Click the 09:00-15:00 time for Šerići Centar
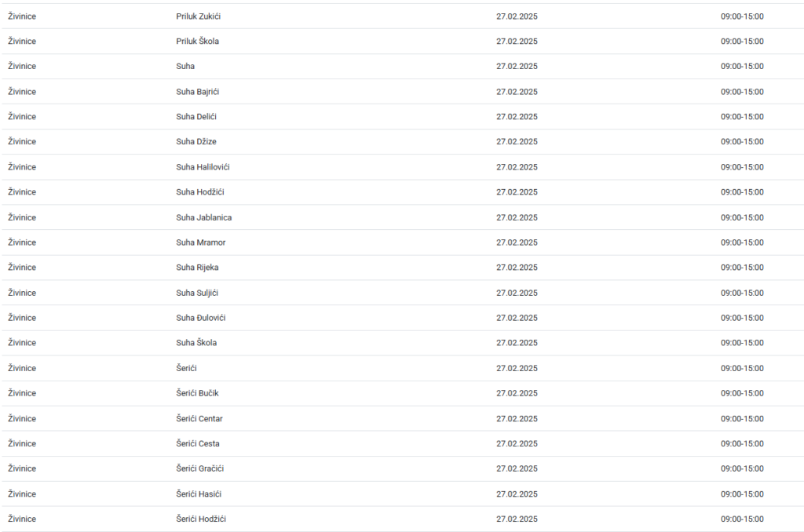The image size is (804, 532). (x=742, y=418)
